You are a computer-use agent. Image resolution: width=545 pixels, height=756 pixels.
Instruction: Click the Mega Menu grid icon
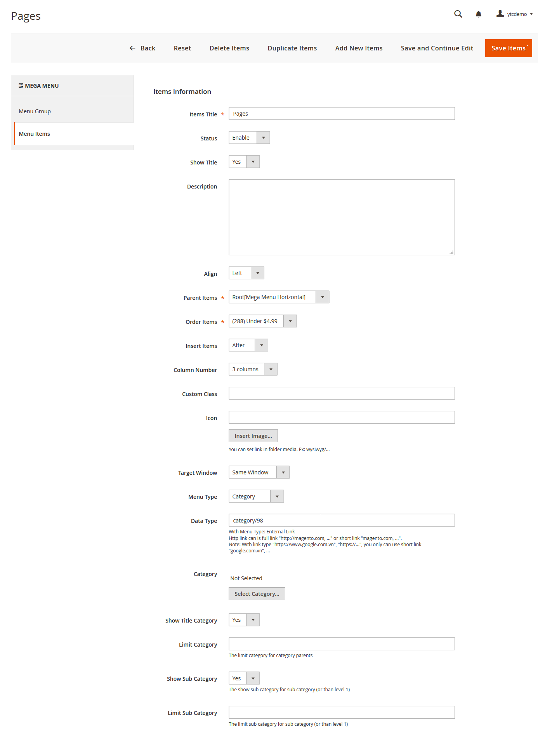21,86
